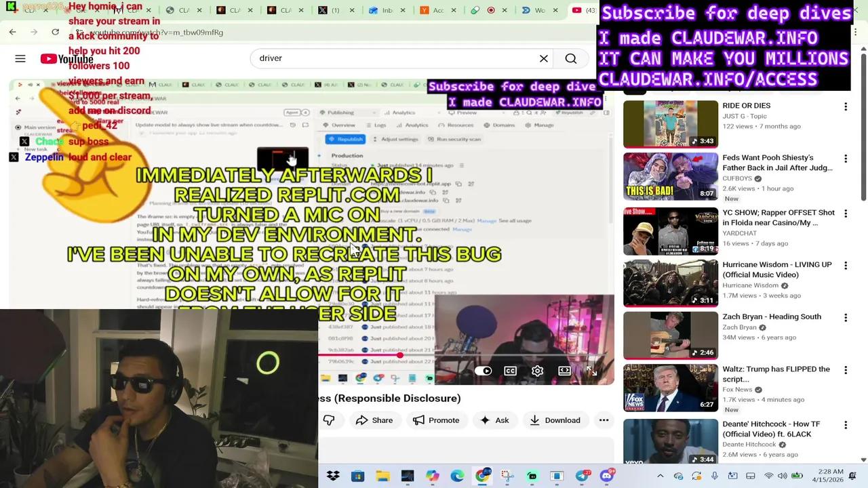Go back with the browser back arrow
The image size is (868, 488).
(x=12, y=32)
